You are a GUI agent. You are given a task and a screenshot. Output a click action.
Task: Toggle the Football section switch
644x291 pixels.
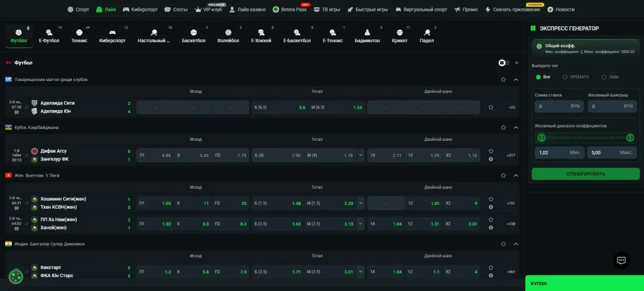tap(504, 63)
